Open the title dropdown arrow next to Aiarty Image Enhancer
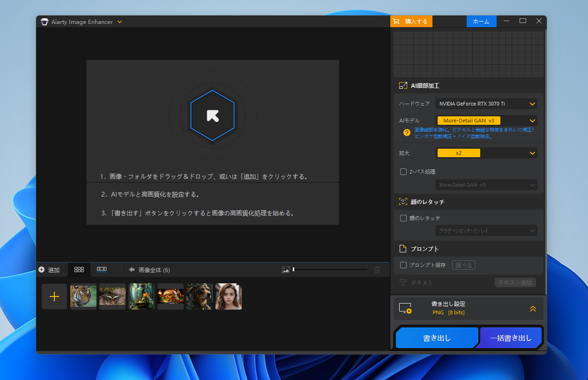 [x=119, y=22]
